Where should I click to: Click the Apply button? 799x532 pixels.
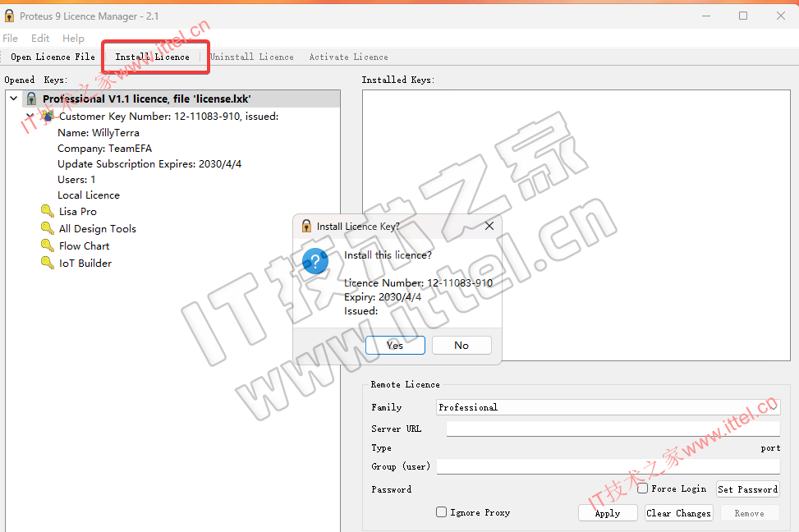point(608,513)
